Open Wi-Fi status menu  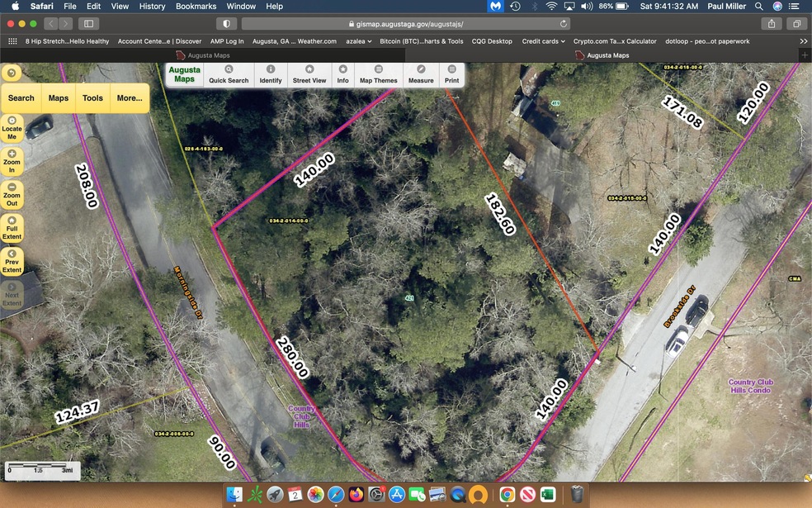(x=551, y=7)
